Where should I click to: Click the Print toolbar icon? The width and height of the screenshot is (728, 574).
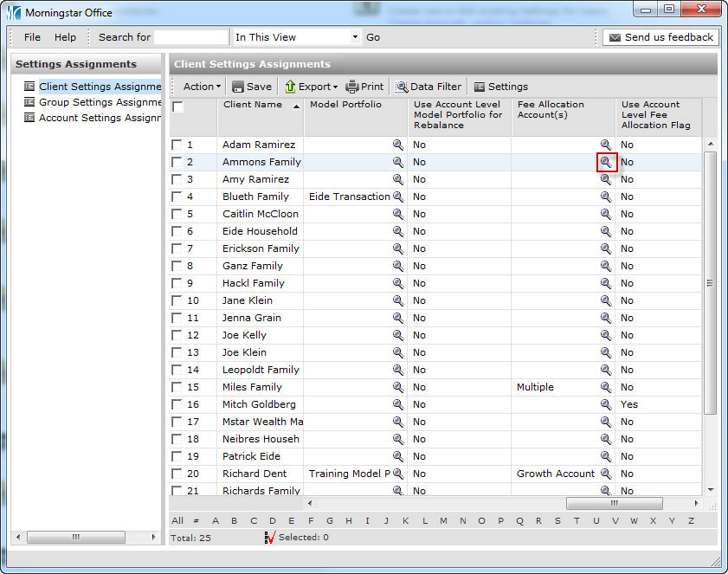click(x=352, y=87)
